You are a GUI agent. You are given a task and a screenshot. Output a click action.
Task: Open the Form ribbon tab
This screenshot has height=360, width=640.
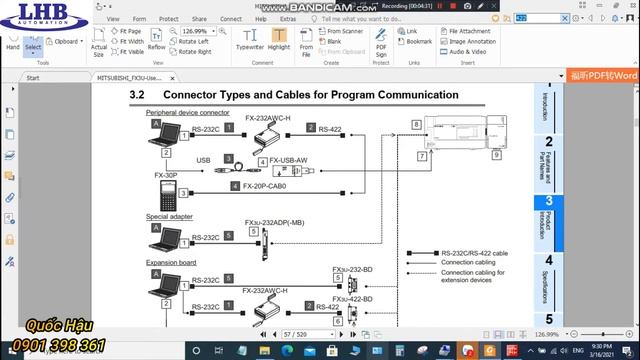(x=139, y=19)
